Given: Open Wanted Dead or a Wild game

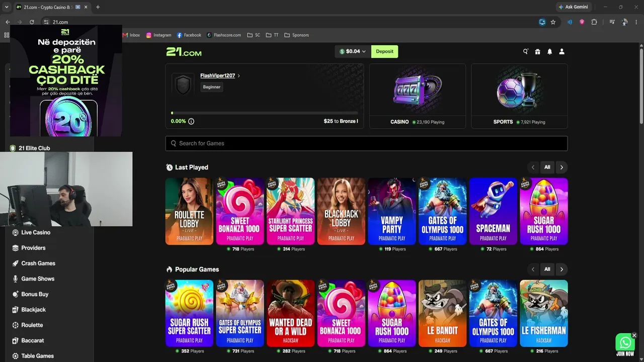Looking at the screenshot, I should 291,313.
